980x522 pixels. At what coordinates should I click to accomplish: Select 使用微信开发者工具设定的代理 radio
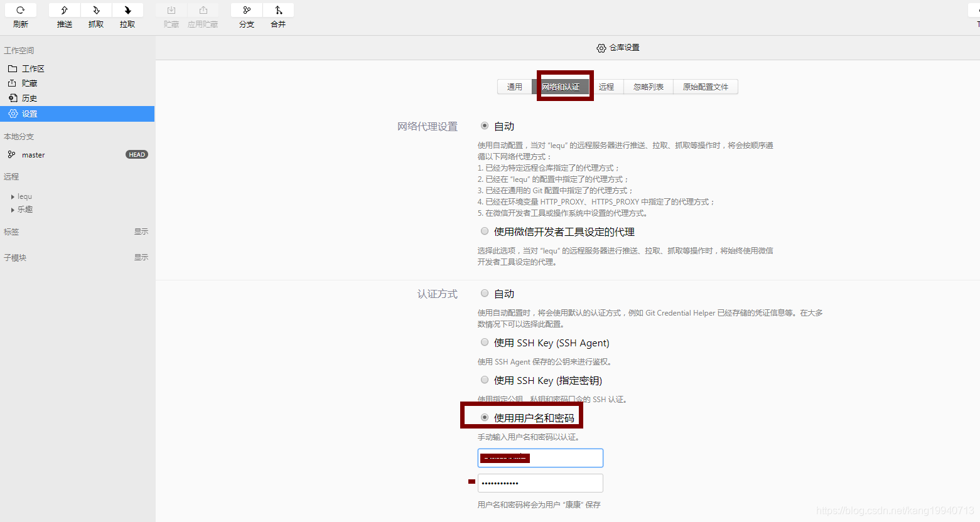click(485, 231)
